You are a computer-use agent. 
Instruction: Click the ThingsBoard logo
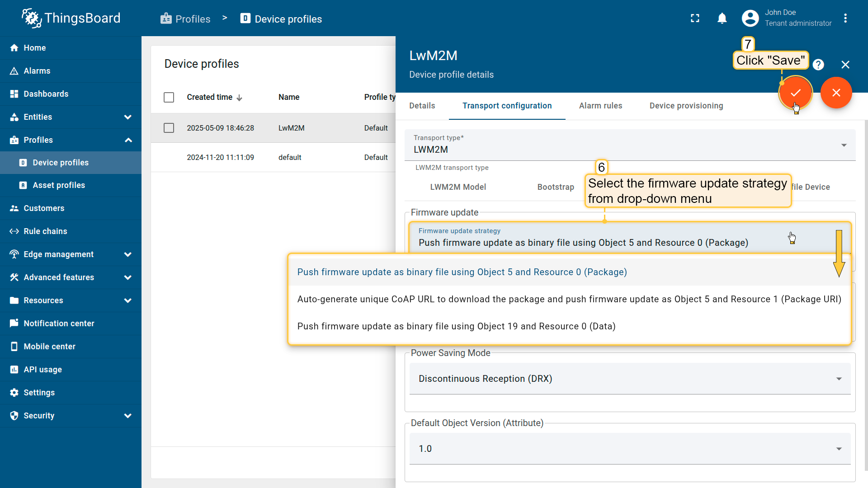pyautogui.click(x=71, y=18)
